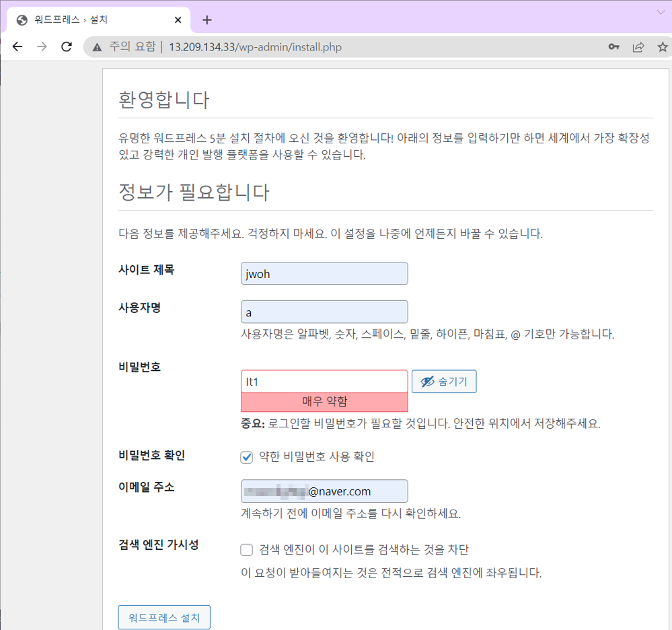Enable 검색 엔진 차단 checkbox

(x=246, y=550)
